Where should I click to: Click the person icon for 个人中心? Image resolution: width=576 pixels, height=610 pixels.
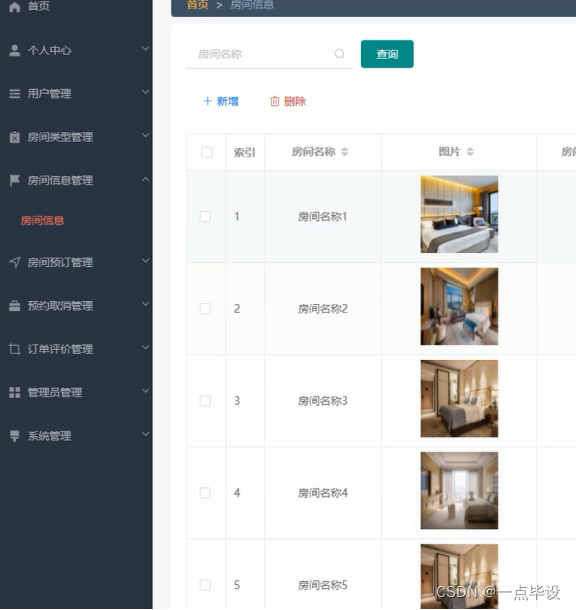[x=15, y=50]
